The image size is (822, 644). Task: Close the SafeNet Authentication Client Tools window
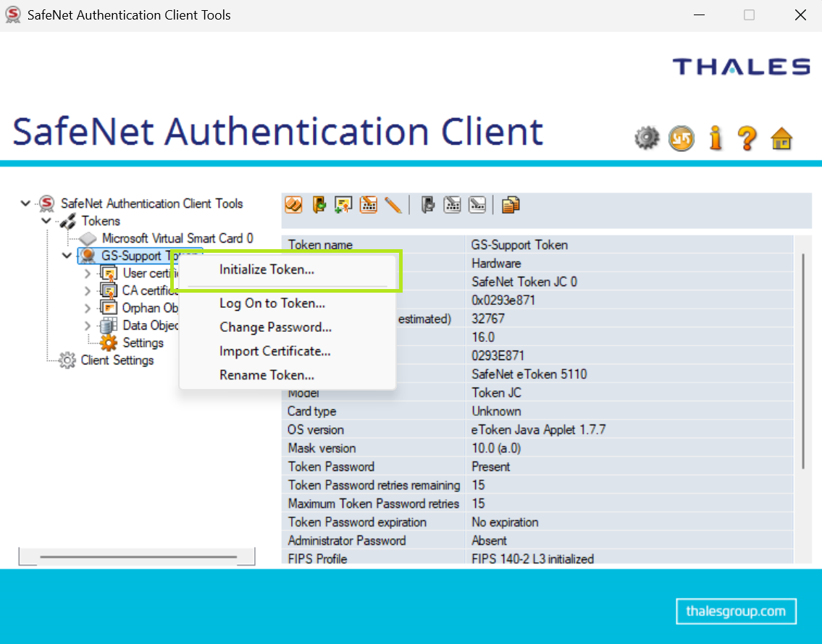pos(800,15)
